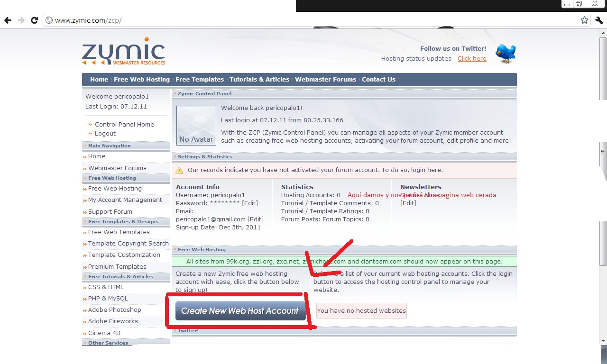Open Webmaster Forums sidebar link
607x364 pixels.
pyautogui.click(x=117, y=168)
